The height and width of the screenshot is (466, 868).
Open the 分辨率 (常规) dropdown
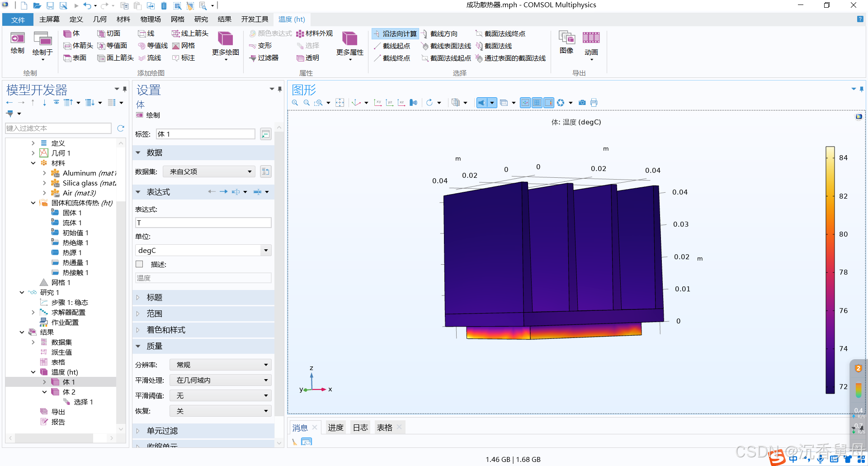pyautogui.click(x=221, y=365)
